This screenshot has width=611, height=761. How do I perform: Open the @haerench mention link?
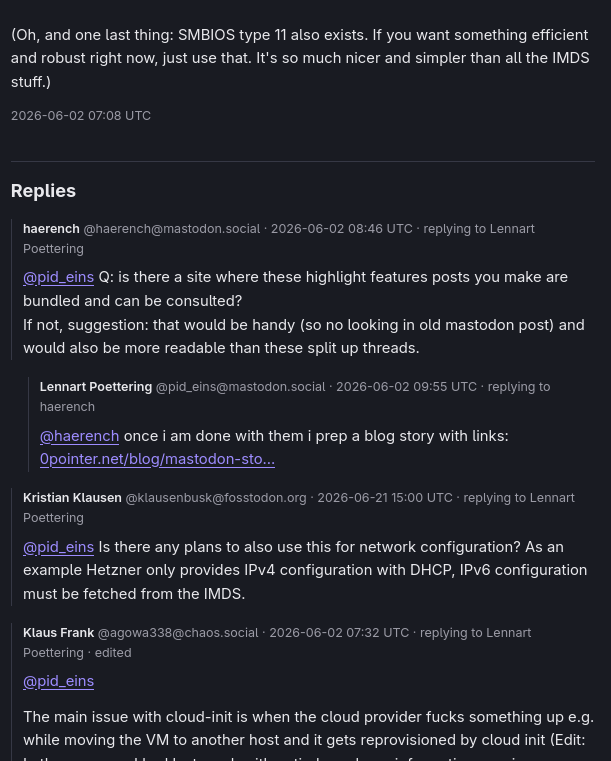coord(80,436)
